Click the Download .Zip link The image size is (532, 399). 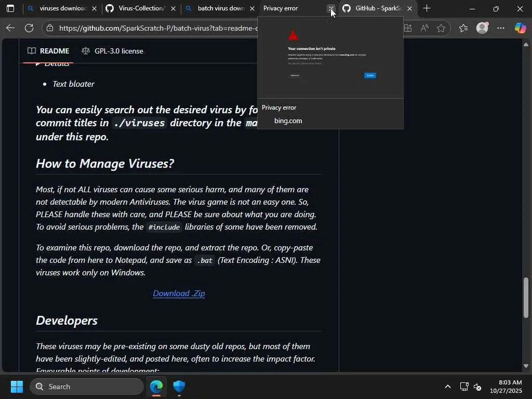pos(179,293)
